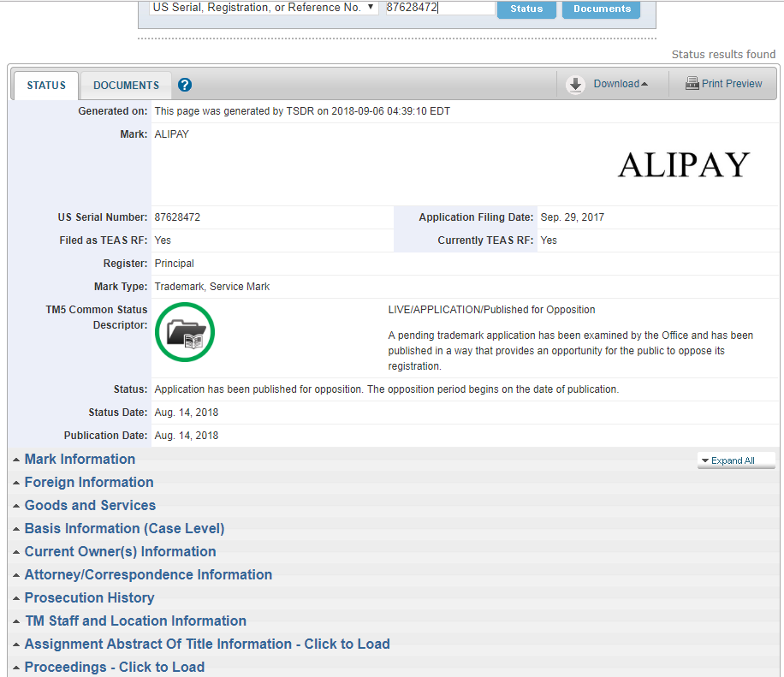
Task: Click the Status Date value Aug. 14, 2018
Action: (187, 413)
